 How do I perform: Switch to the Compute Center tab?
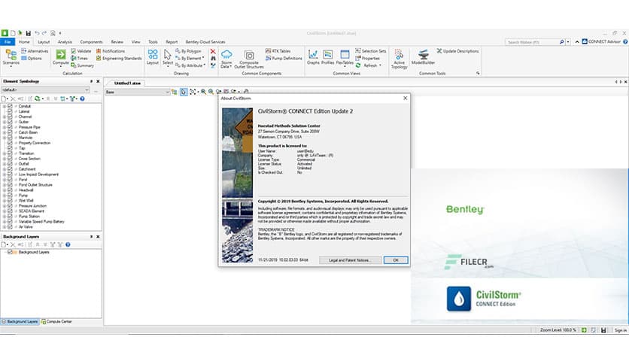[56, 321]
